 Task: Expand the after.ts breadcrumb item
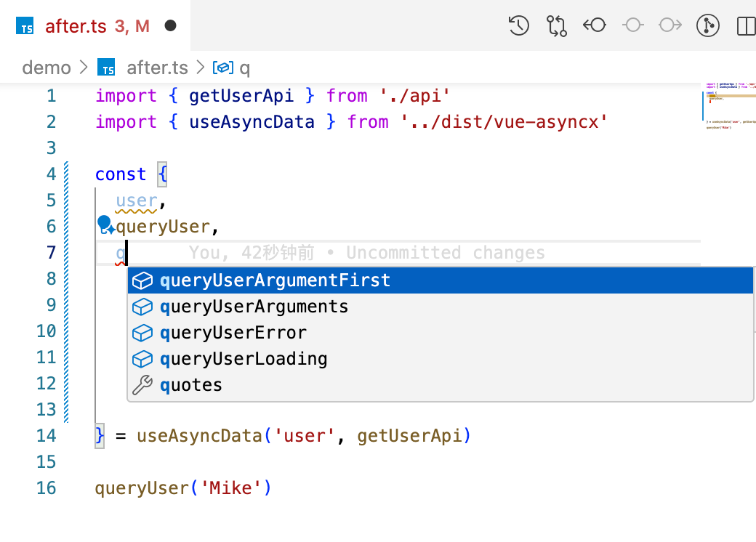(157, 68)
